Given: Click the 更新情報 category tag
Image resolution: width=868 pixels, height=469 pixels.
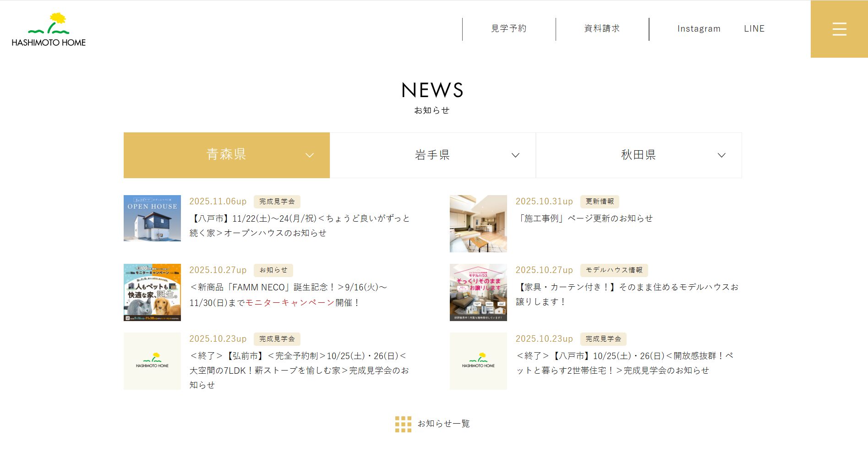Looking at the screenshot, I should [600, 202].
